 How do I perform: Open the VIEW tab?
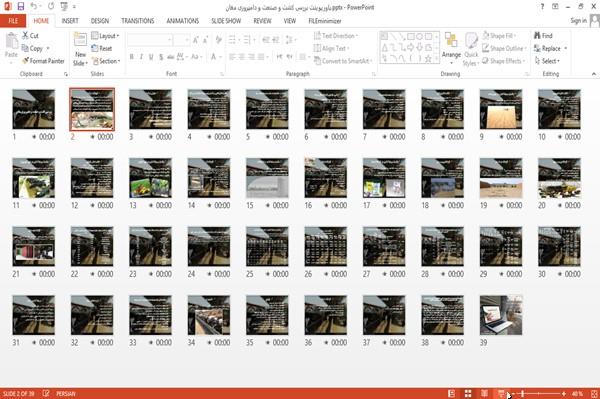[290, 21]
